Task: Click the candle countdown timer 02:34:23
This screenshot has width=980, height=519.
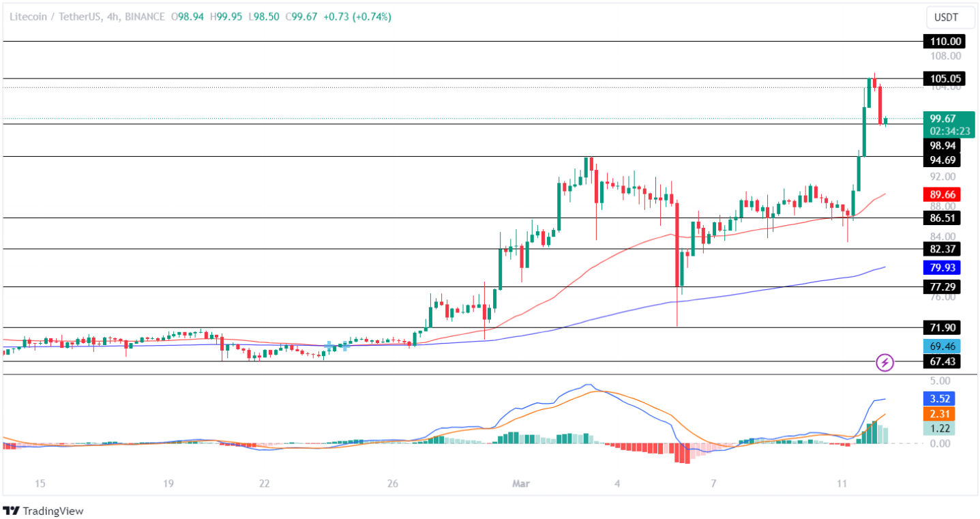Action: pyautogui.click(x=949, y=131)
